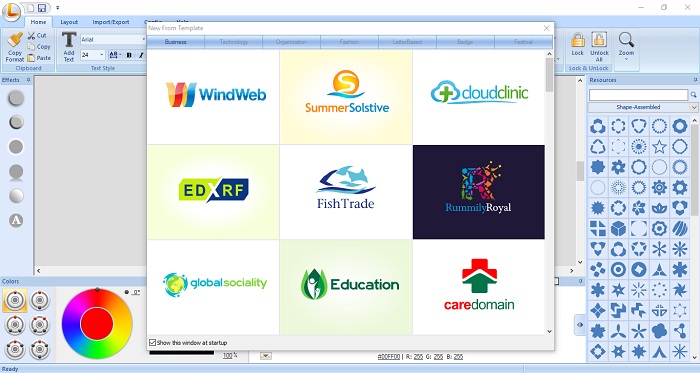Select the LetterBased template category tab
Viewport: 700px width, 373px height.
coord(407,42)
